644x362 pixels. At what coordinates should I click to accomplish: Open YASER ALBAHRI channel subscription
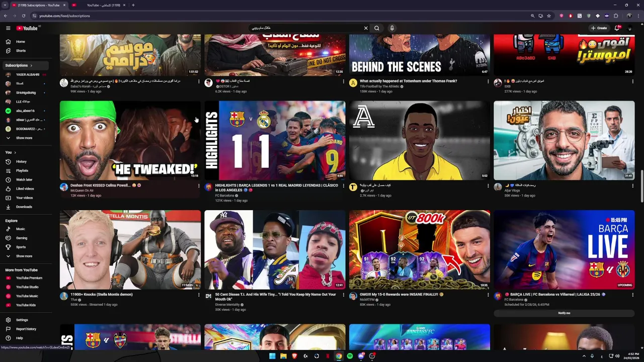26,74
